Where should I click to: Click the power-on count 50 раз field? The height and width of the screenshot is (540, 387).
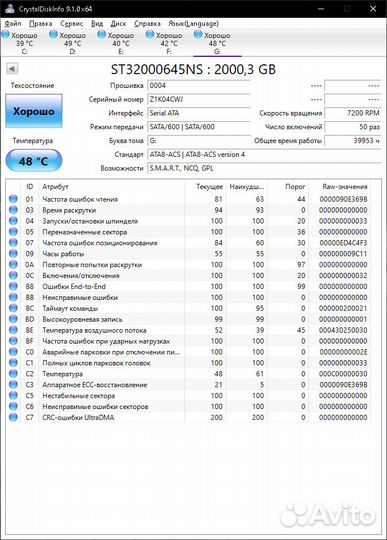(x=353, y=127)
